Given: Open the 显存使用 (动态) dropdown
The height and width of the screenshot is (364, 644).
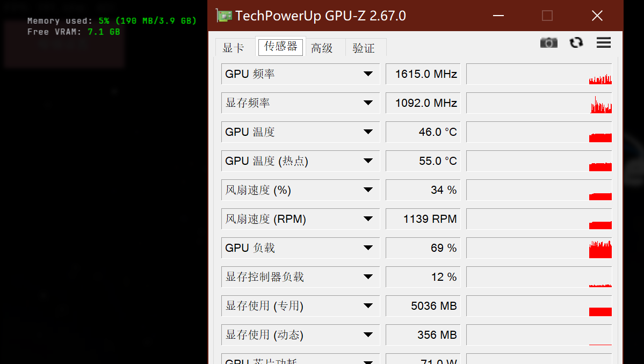Looking at the screenshot, I should pos(368,335).
